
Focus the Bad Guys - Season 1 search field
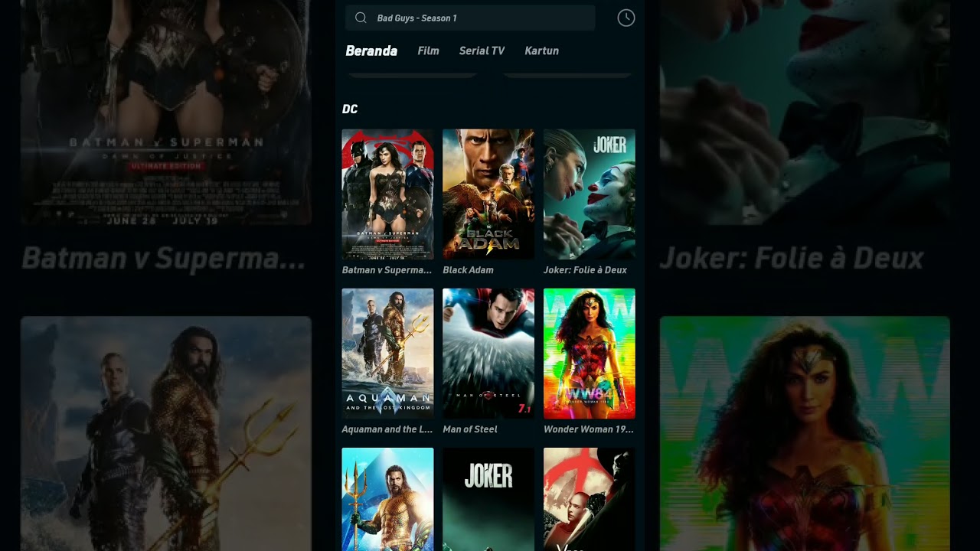point(470,18)
